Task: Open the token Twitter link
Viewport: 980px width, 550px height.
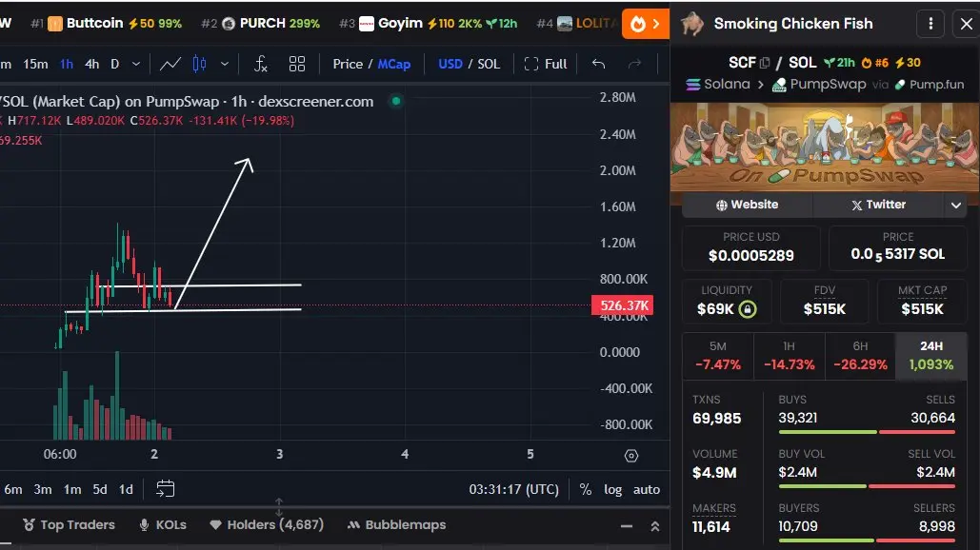Action: (x=878, y=205)
